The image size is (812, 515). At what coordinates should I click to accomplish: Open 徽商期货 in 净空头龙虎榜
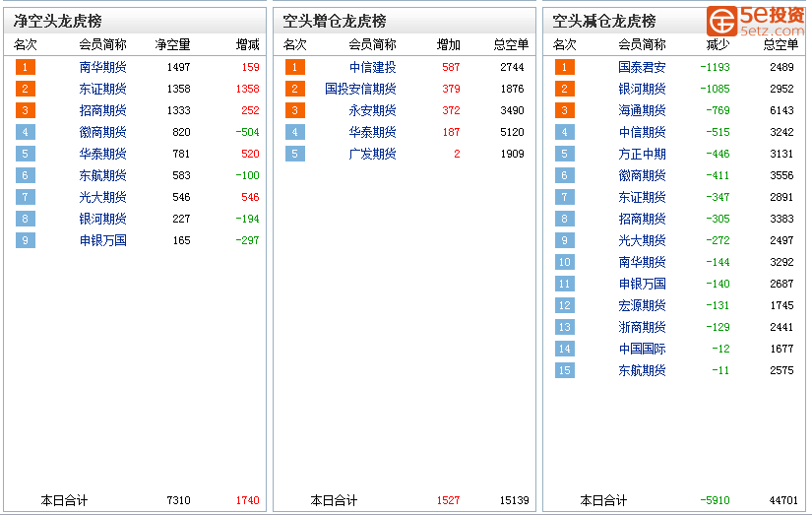coord(102,132)
